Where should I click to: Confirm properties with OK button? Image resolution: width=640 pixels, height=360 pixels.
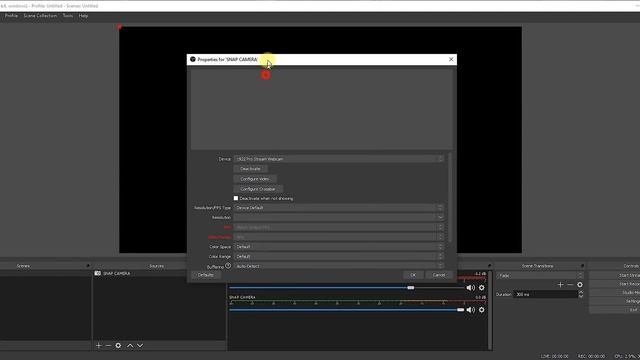coord(413,275)
